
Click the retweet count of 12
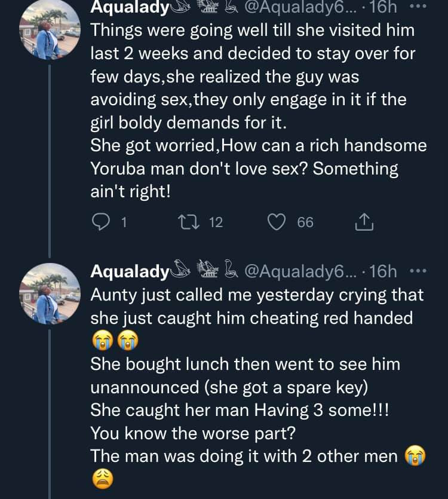(x=216, y=222)
